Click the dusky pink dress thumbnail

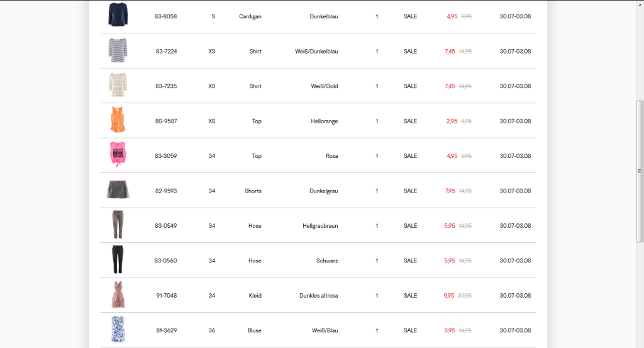click(x=117, y=295)
